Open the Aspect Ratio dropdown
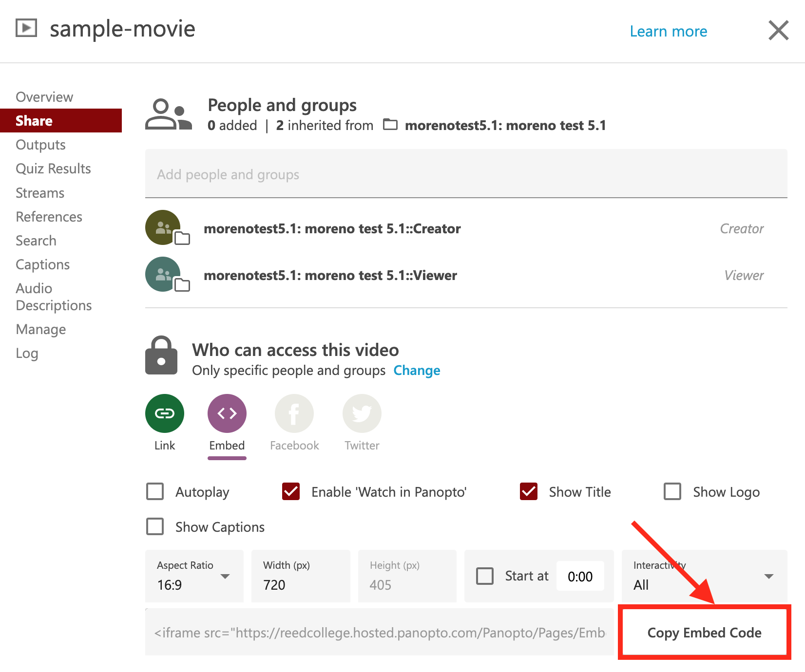 194,576
